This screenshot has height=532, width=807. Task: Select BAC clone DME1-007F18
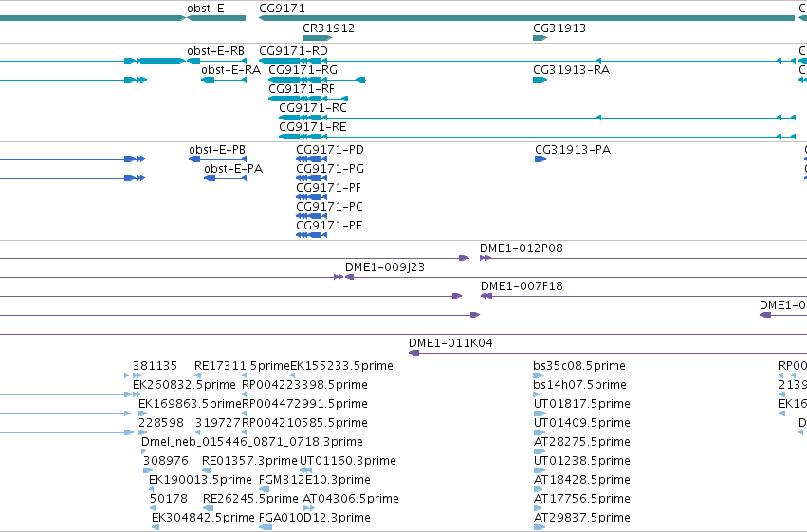pyautogui.click(x=522, y=286)
